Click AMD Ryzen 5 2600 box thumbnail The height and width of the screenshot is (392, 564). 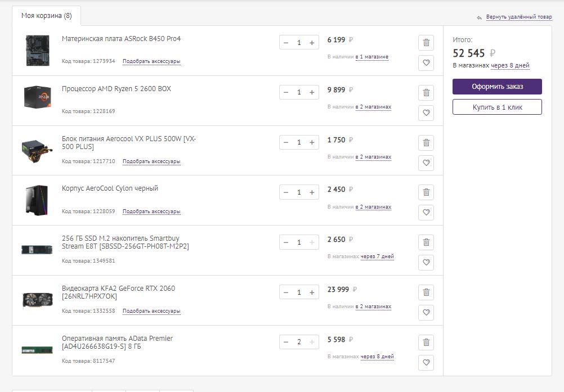[37, 97]
